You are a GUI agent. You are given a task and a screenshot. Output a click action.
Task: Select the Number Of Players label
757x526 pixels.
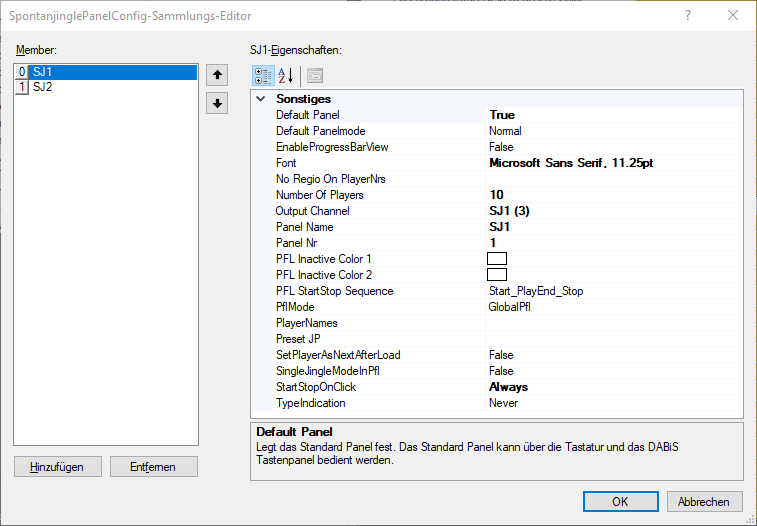320,194
